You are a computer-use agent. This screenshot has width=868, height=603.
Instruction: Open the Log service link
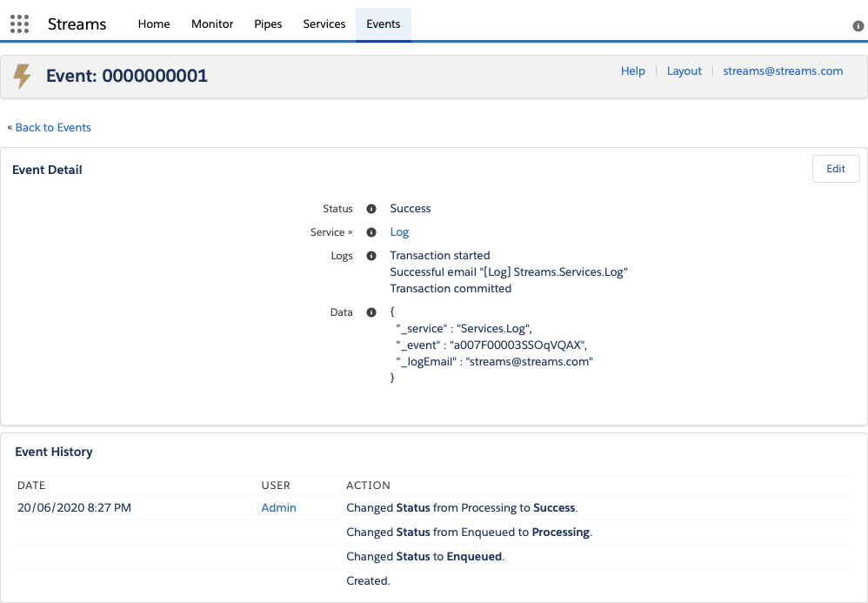click(399, 232)
